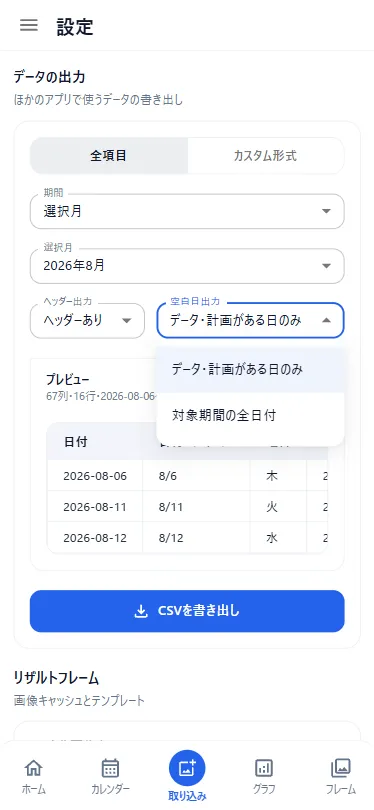Select cell 2026-08-11
The width and height of the screenshot is (374, 810).
(95, 507)
